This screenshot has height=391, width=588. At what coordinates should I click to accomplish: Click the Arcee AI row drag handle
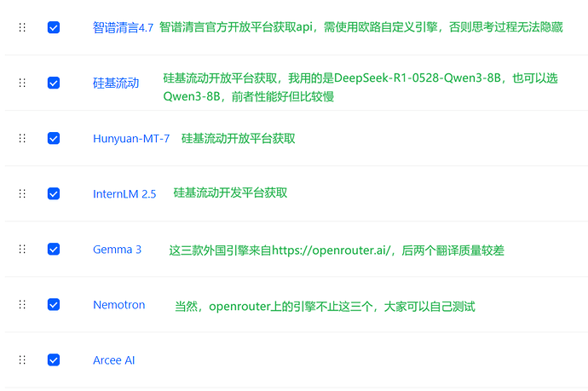point(22,359)
